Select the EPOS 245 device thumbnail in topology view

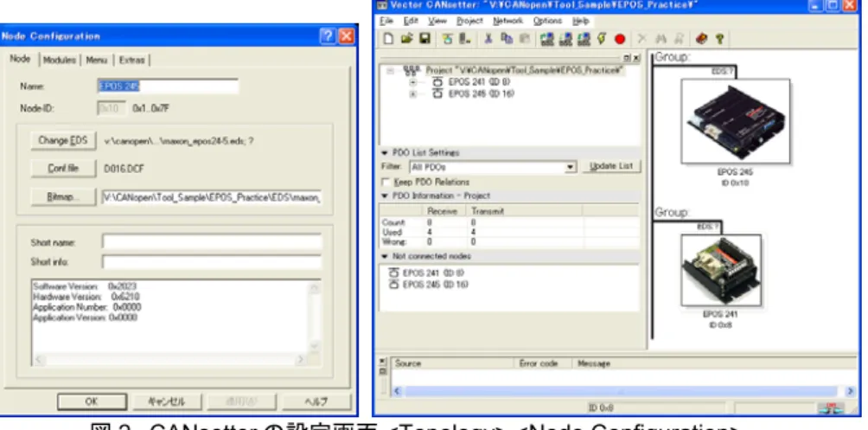coord(735,121)
